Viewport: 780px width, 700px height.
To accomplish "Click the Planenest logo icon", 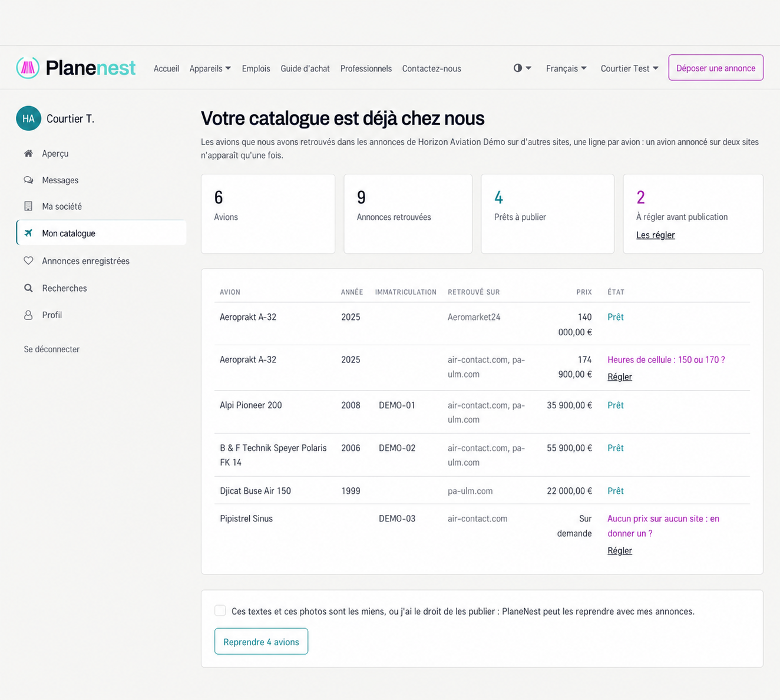I will pos(28,68).
